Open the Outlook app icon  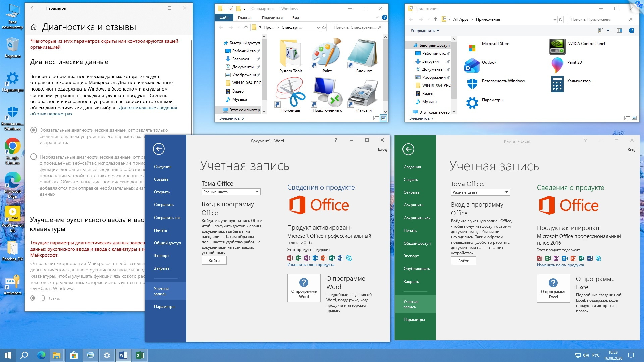point(472,65)
